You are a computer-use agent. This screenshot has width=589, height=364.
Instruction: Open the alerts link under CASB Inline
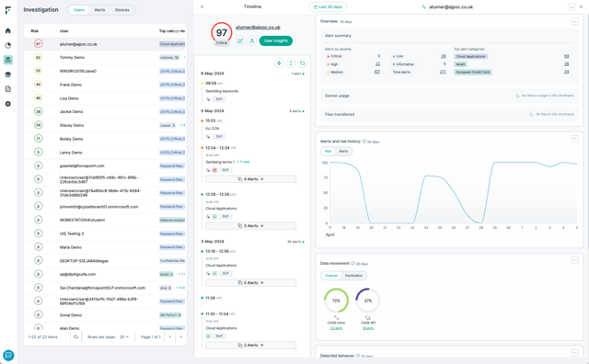pyautogui.click(x=336, y=328)
